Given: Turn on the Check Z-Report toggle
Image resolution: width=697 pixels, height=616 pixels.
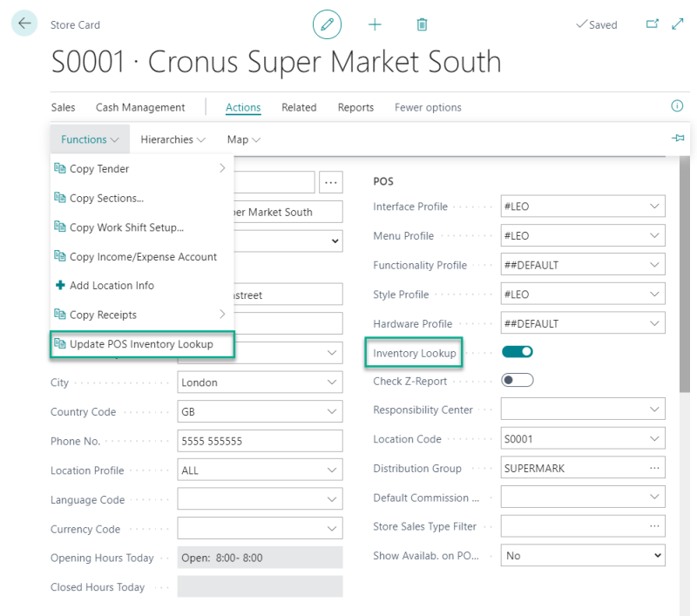Looking at the screenshot, I should [517, 381].
